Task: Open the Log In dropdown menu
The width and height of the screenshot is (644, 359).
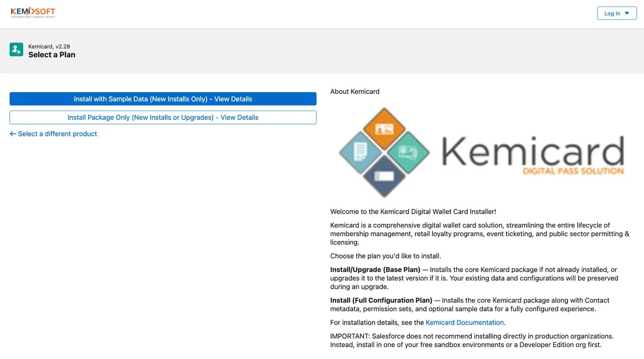Action: [x=617, y=13]
